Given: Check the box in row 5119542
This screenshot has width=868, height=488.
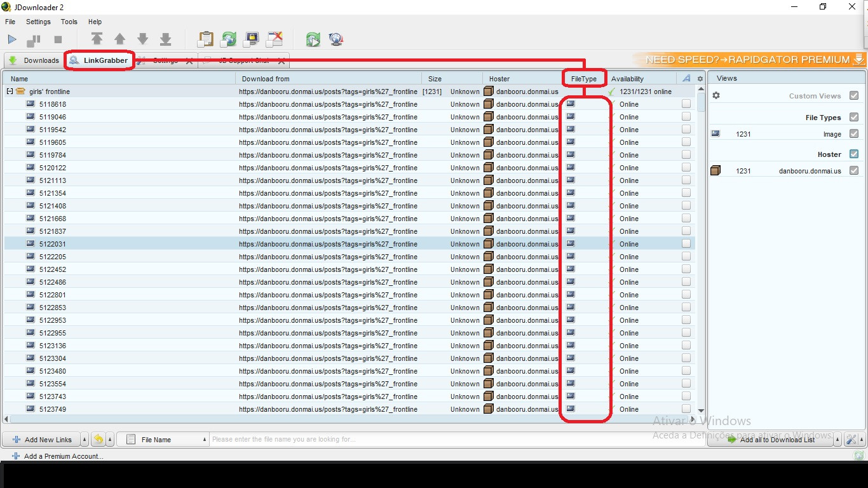Looking at the screenshot, I should coord(686,129).
